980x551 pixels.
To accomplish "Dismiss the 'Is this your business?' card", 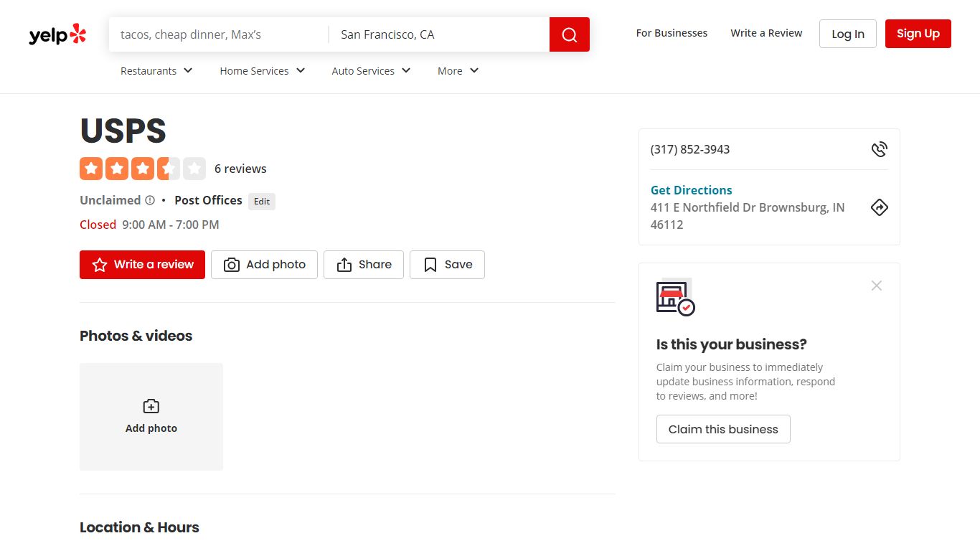I will tap(877, 286).
